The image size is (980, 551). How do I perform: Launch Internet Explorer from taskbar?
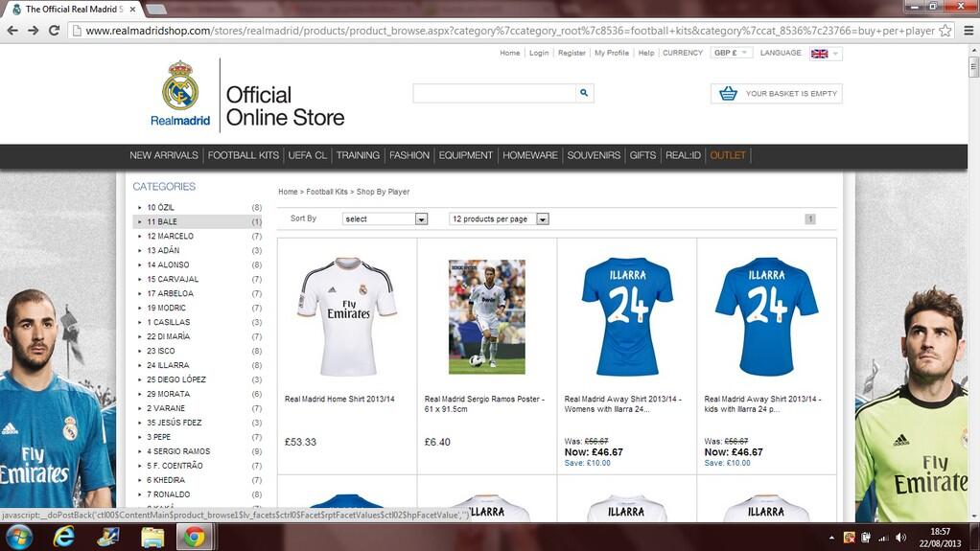pos(63,538)
